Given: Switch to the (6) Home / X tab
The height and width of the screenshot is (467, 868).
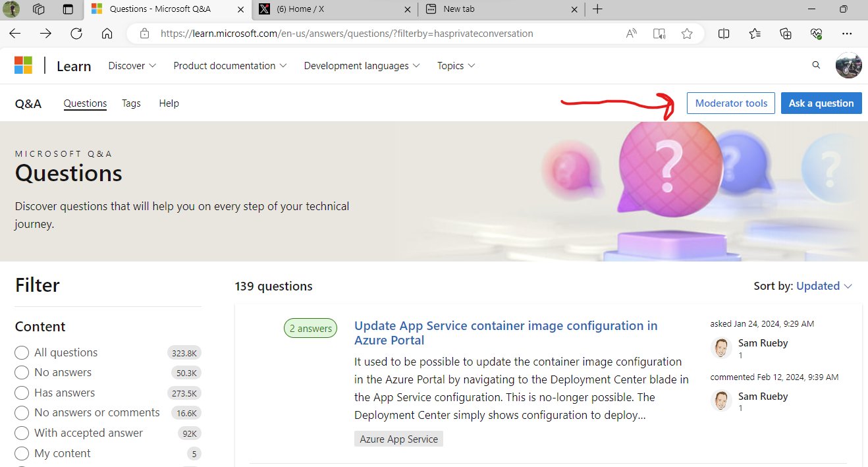Looking at the screenshot, I should coord(335,9).
